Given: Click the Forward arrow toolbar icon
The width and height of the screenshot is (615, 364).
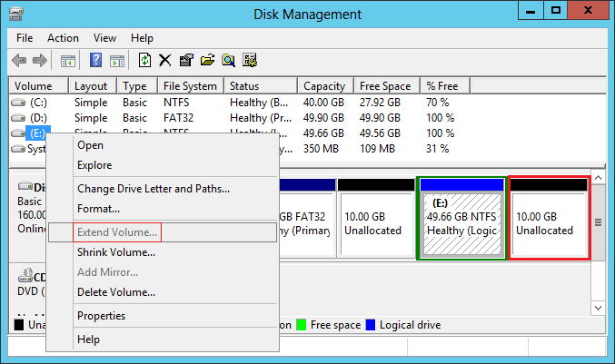Looking at the screenshot, I should pyautogui.click(x=39, y=61).
